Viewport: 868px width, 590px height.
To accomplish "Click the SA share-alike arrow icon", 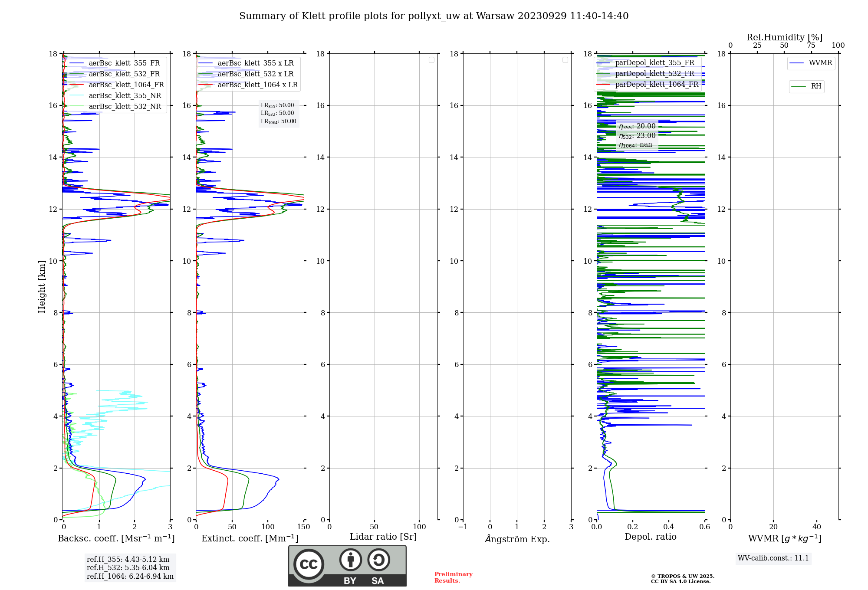I will [378, 560].
